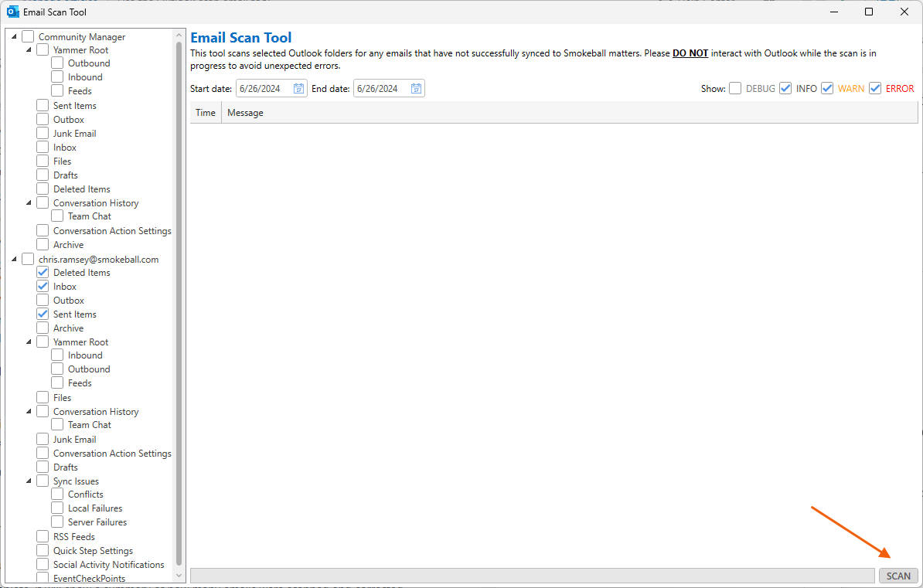The image size is (923, 588).
Task: Uncheck Inbox under chris.ramsey@smokeball.com
Action: (43, 287)
